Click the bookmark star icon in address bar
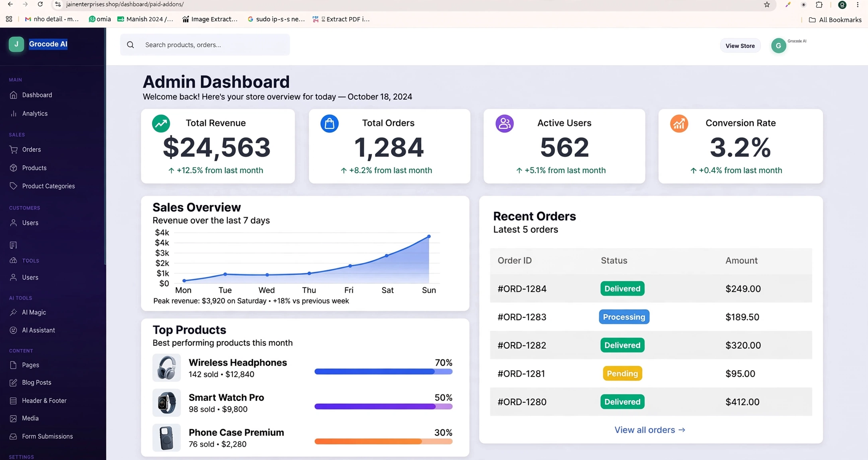The width and height of the screenshot is (868, 460). [767, 4]
